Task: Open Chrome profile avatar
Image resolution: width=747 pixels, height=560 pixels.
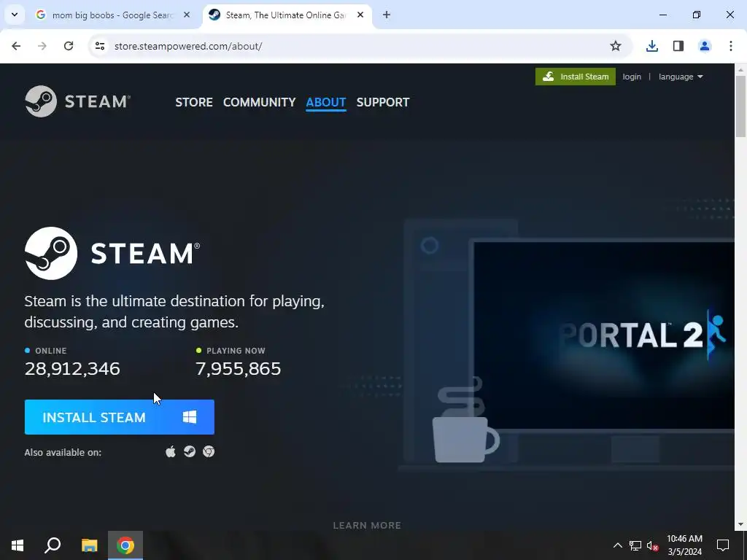Action: [705, 46]
